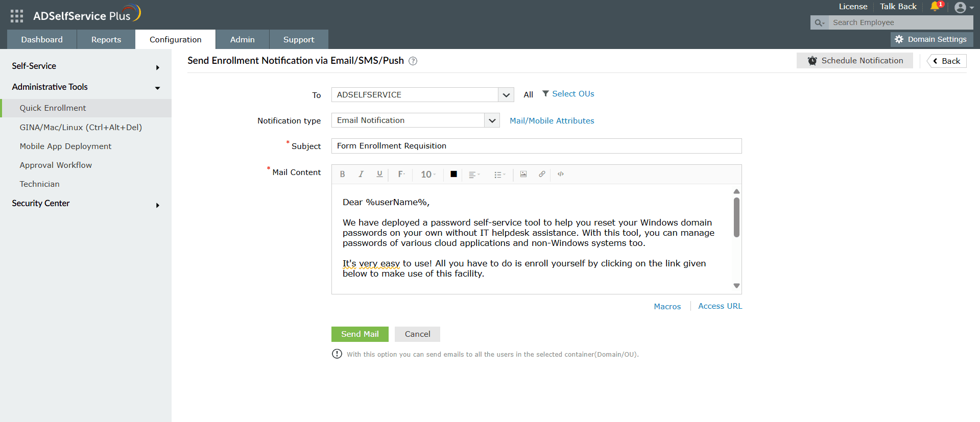Click the Cancel button
980x422 pixels.
tap(417, 334)
